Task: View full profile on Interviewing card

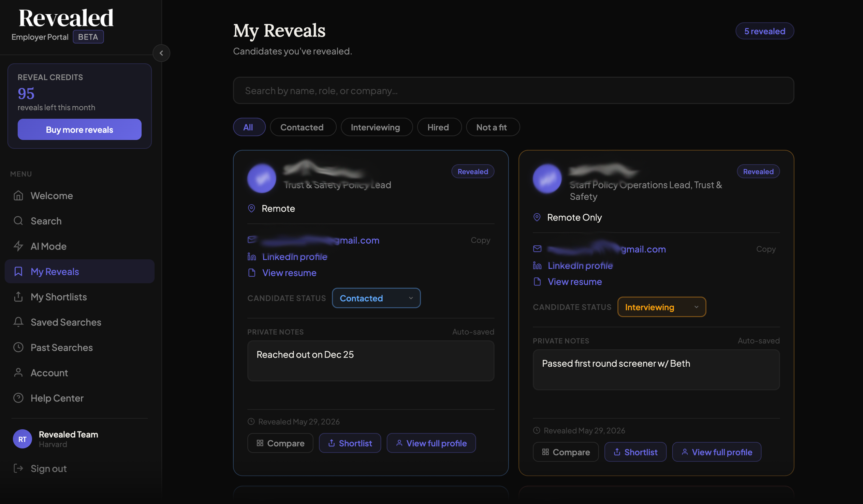Action: click(x=717, y=452)
